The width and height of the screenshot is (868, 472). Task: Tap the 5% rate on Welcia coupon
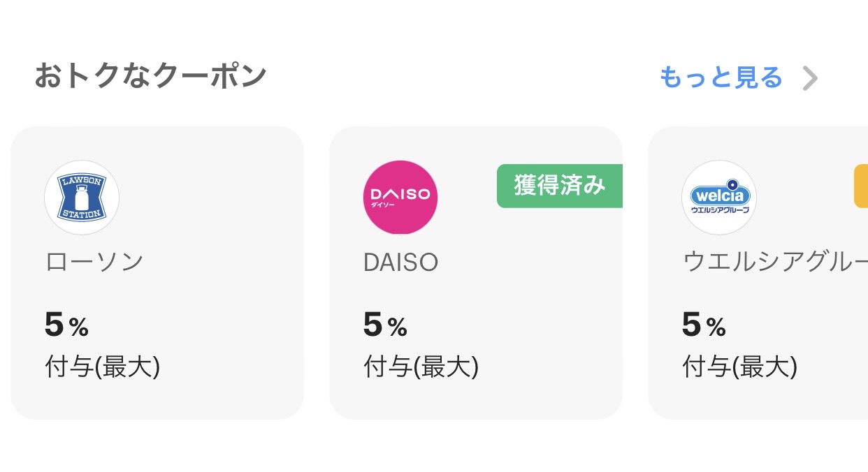(x=704, y=325)
